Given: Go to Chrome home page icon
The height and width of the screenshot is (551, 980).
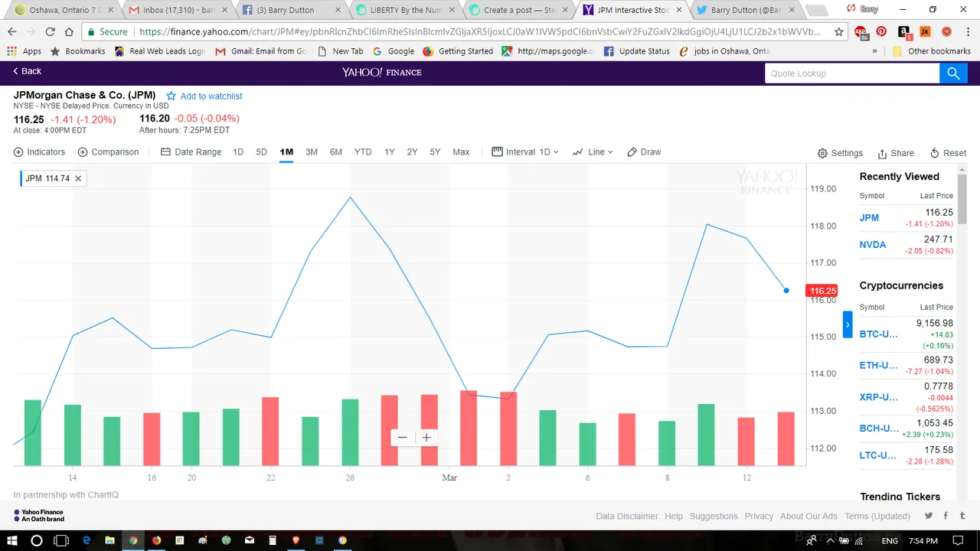Looking at the screenshot, I should click(x=70, y=32).
